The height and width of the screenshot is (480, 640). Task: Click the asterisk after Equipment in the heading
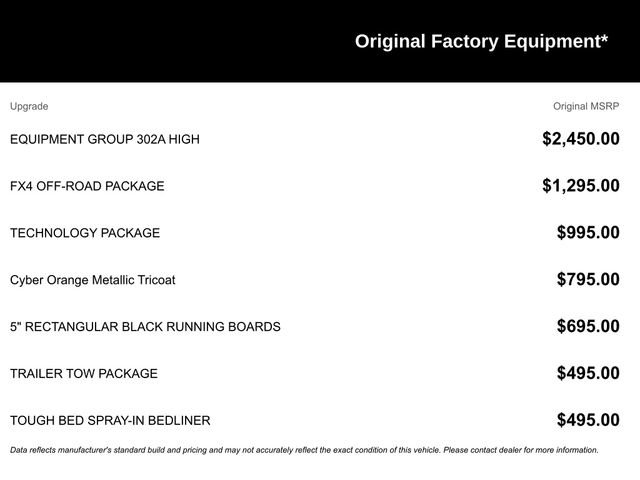pos(603,38)
